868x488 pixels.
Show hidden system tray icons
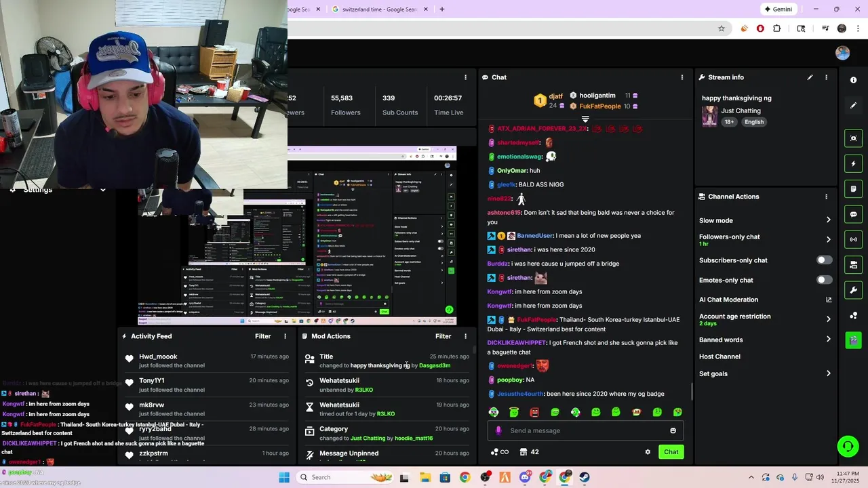pyautogui.click(x=751, y=477)
